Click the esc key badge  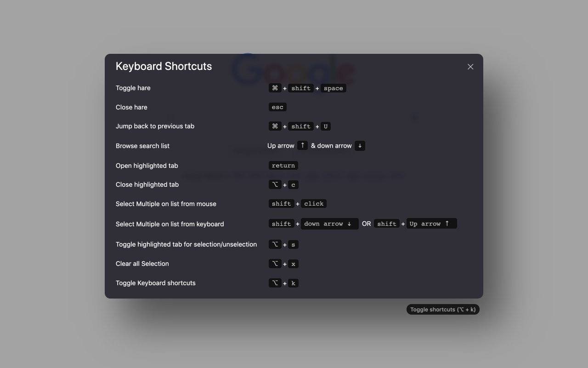click(277, 107)
